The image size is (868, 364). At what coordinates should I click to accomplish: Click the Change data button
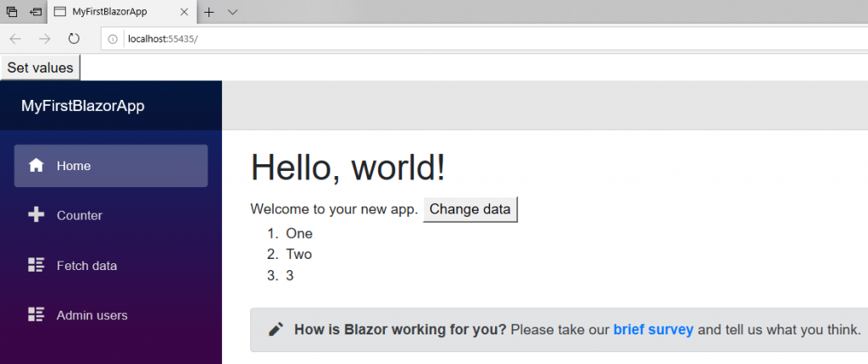click(x=470, y=209)
